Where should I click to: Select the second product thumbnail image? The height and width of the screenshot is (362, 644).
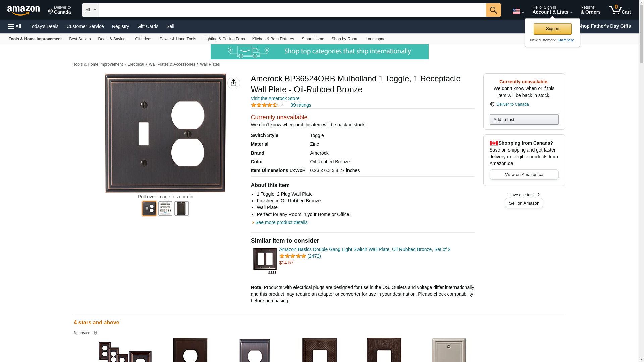click(x=165, y=208)
